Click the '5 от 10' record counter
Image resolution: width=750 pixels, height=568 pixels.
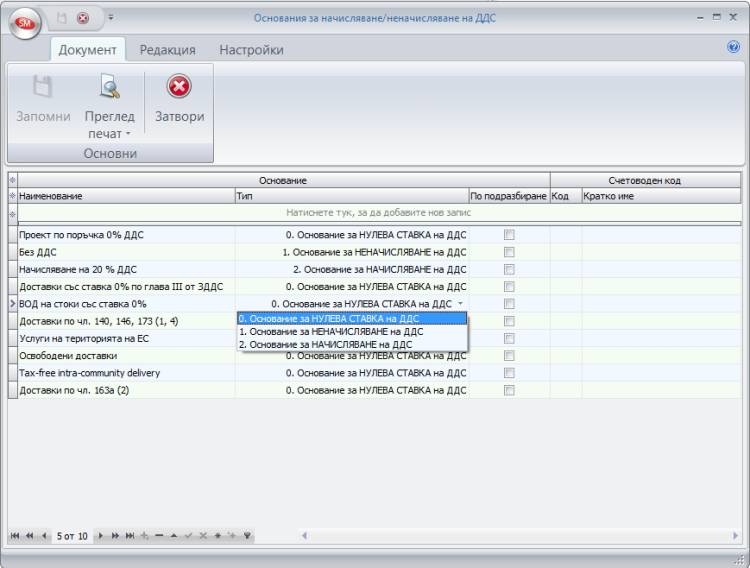72,536
